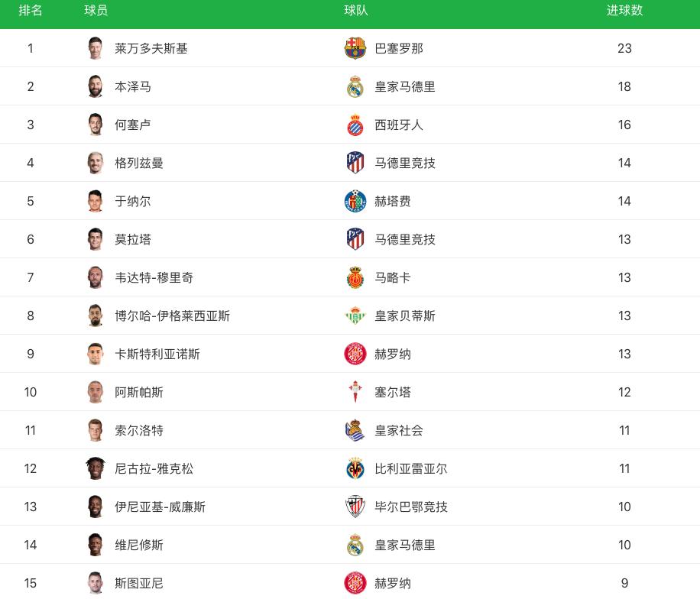
Task: Click the Celta Vigo crest icon
Action: click(355, 392)
